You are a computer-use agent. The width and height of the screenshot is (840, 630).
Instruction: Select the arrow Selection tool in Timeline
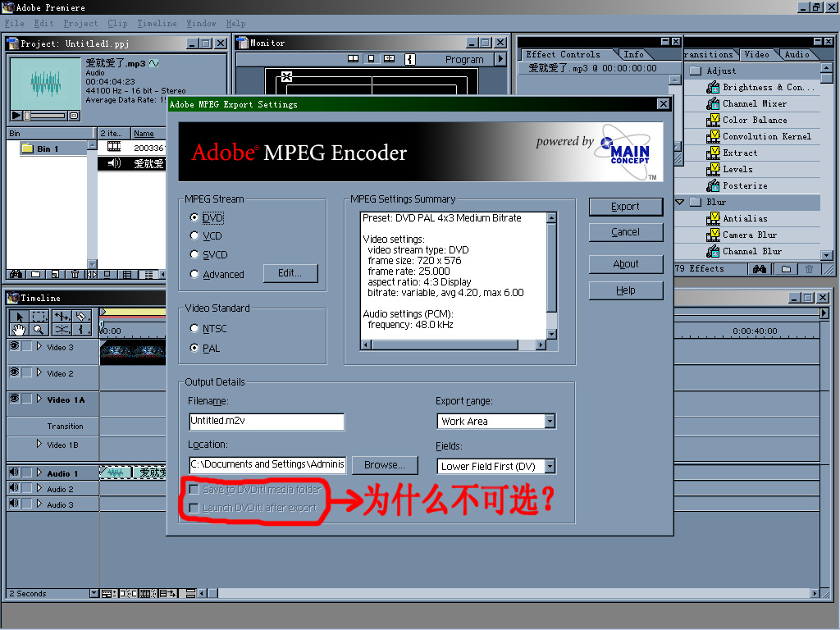pos(19,316)
